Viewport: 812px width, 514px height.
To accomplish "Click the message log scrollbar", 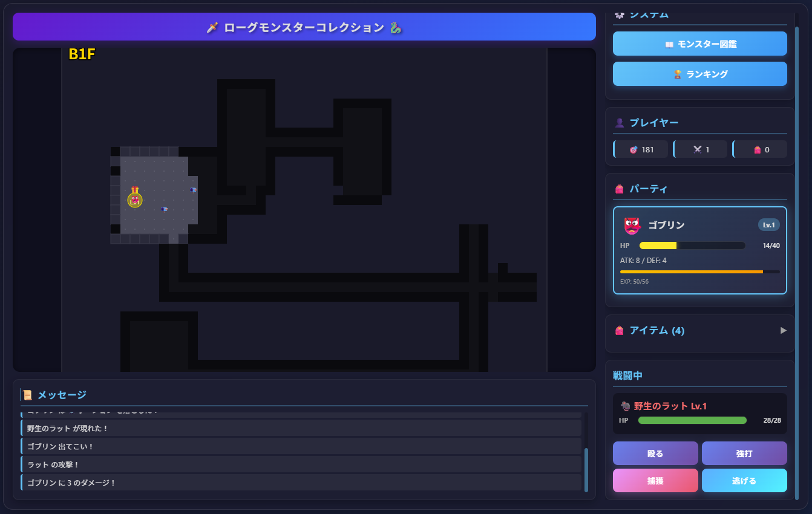I will click(586, 469).
